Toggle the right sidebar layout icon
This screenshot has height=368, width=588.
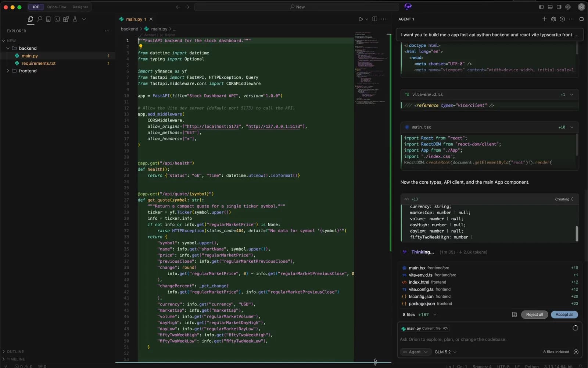(559, 7)
